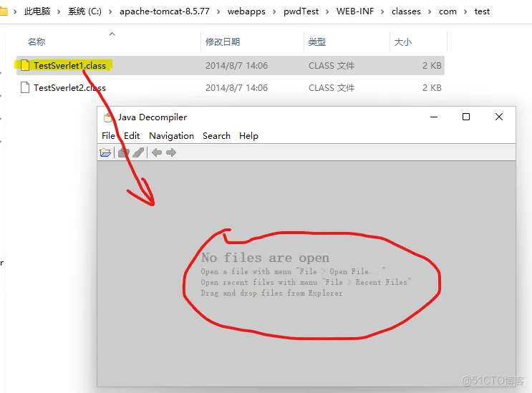The image size is (532, 393).
Task: Navigate to WEB-INF breadcrumb
Action: point(355,11)
